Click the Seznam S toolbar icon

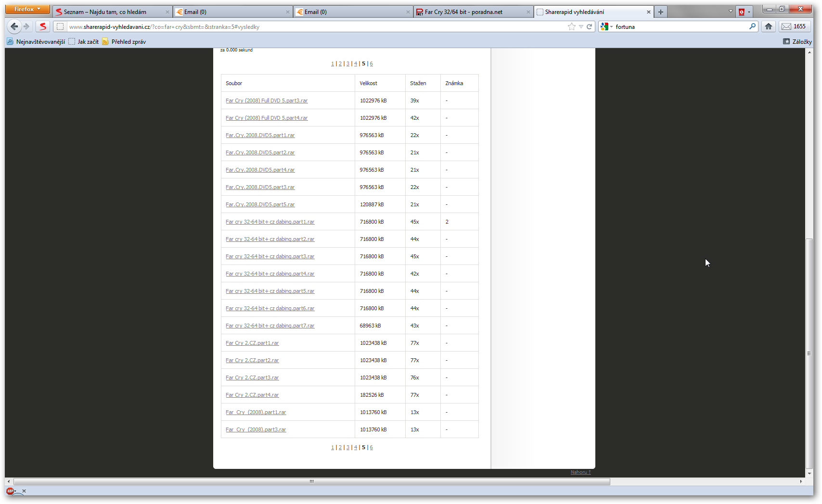click(x=43, y=26)
